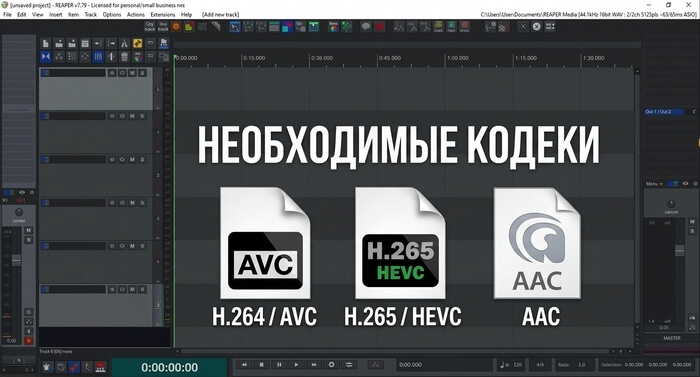Click the red icon beside the time display
700x377 pixels.
tap(101, 368)
